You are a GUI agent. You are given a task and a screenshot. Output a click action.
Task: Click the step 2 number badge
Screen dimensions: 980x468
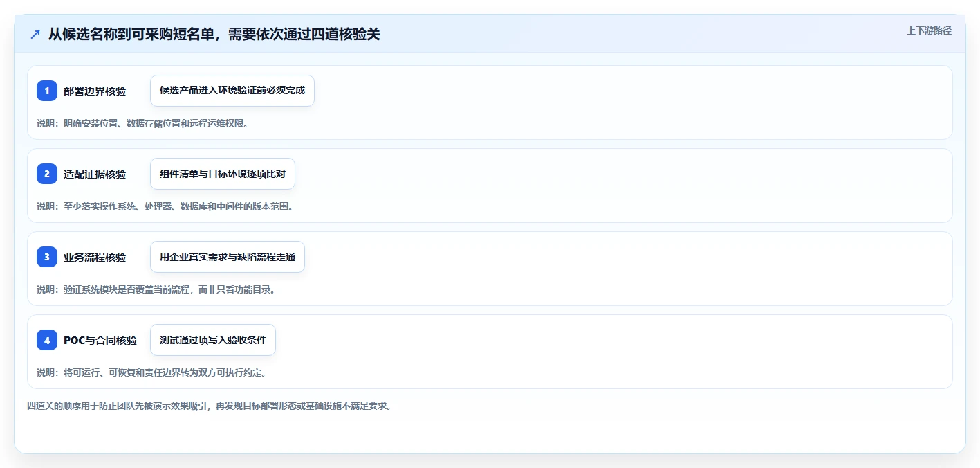click(x=47, y=174)
